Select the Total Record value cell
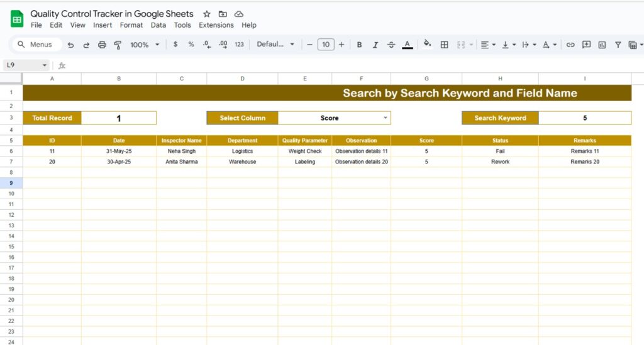The width and height of the screenshot is (644, 345). point(119,118)
